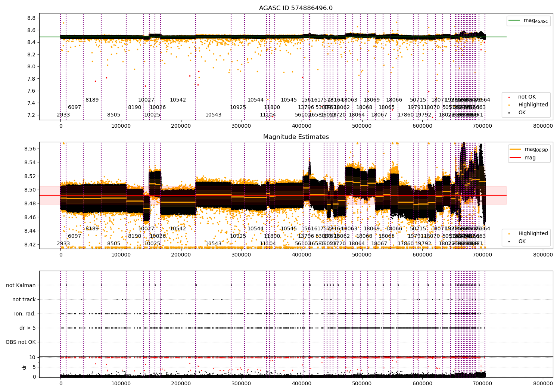Click obsid label 8189 in the top plot

tap(92, 100)
